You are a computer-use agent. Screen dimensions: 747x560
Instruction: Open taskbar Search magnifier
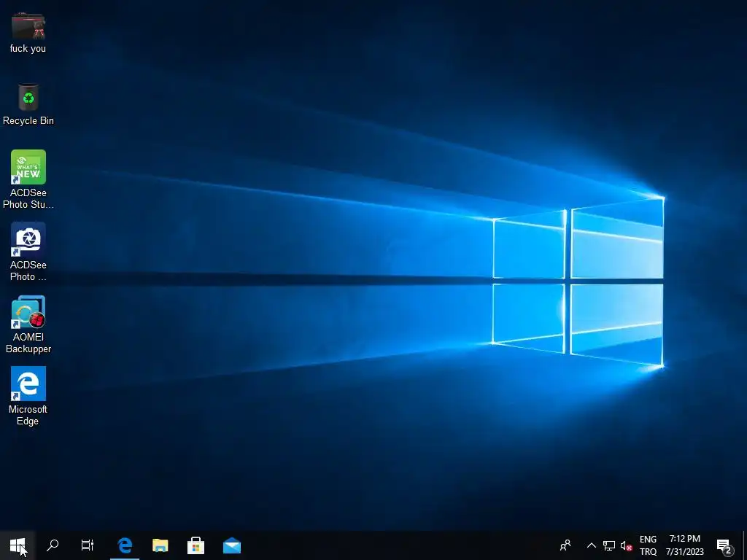point(53,545)
